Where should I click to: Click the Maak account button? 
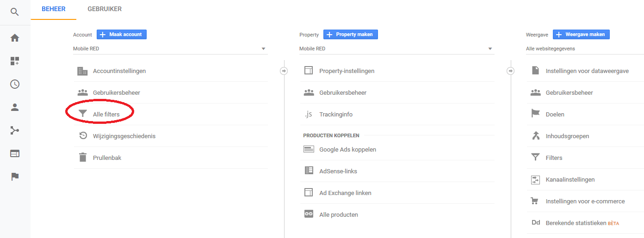(122, 34)
